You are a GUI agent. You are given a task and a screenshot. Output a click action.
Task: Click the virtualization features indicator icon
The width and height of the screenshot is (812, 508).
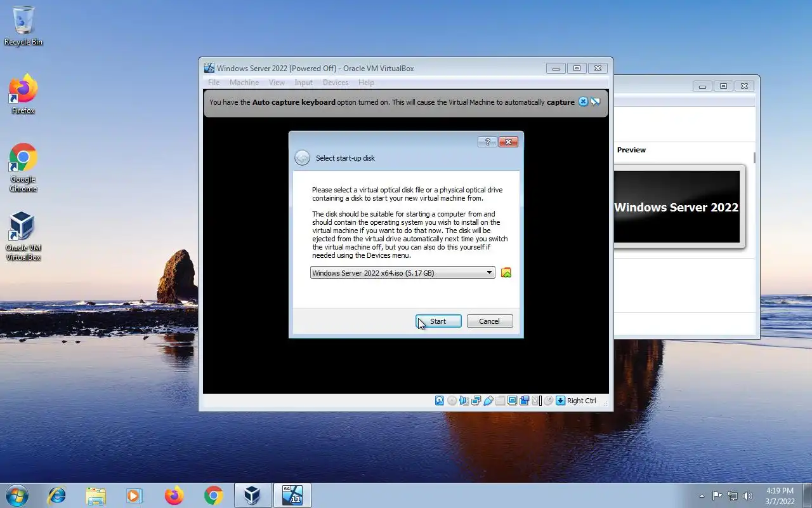click(537, 401)
